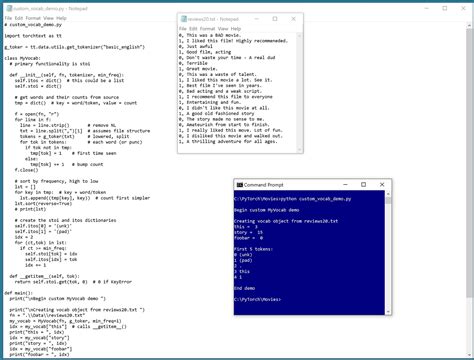
Task: Click '# primary functionality is stoi' comment
Action: (50, 64)
